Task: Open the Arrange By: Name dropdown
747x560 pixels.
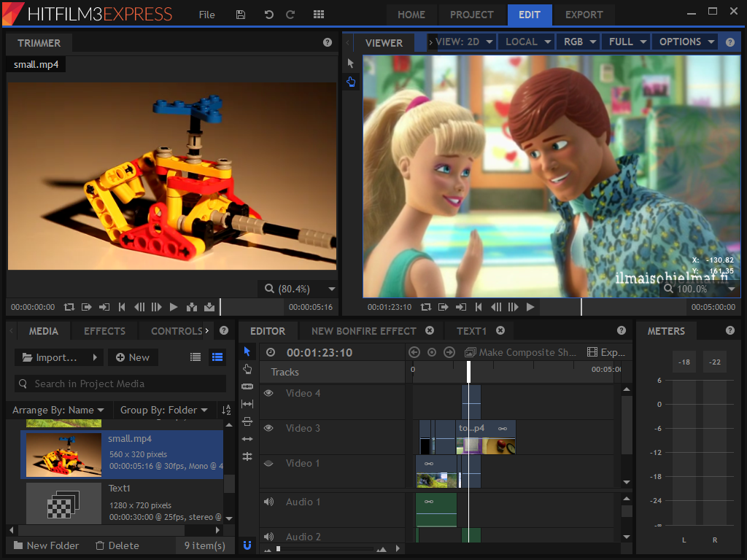Action: (x=58, y=410)
